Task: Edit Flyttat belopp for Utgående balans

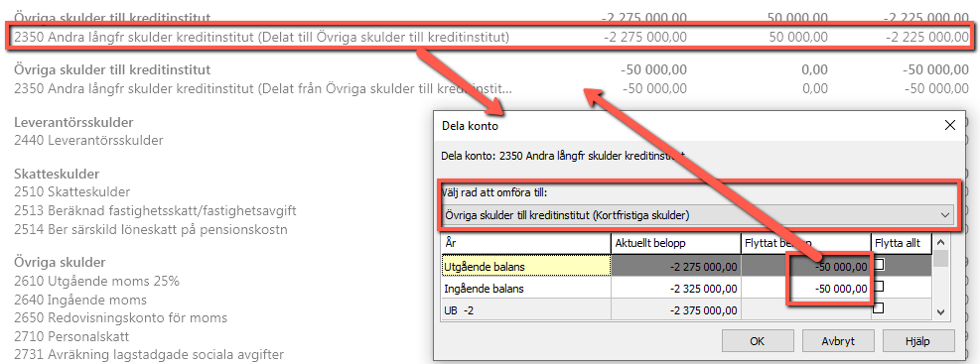Action: [805, 267]
